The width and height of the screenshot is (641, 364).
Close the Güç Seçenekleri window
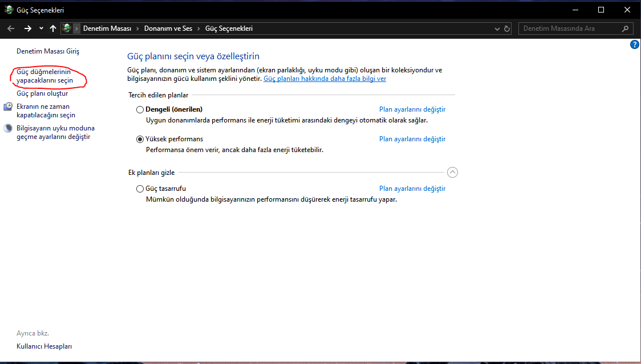(x=627, y=10)
